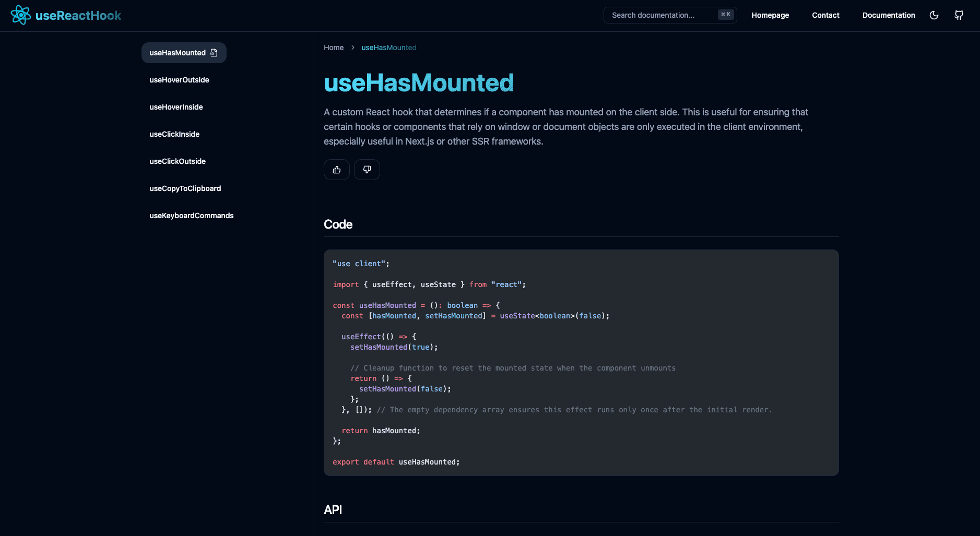The image size is (980, 536).
Task: Click the useState<boolean>(false) code line
Action: pos(475,316)
